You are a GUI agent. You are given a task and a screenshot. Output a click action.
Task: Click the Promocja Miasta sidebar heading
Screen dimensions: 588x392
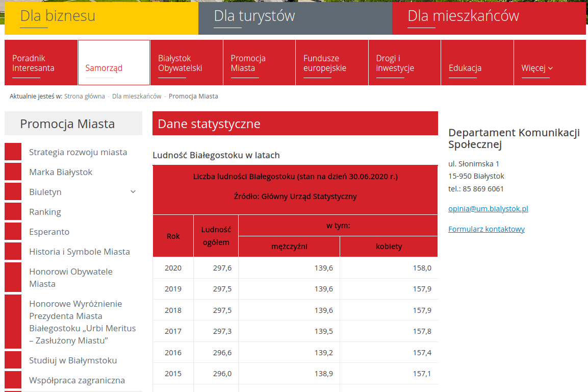67,124
